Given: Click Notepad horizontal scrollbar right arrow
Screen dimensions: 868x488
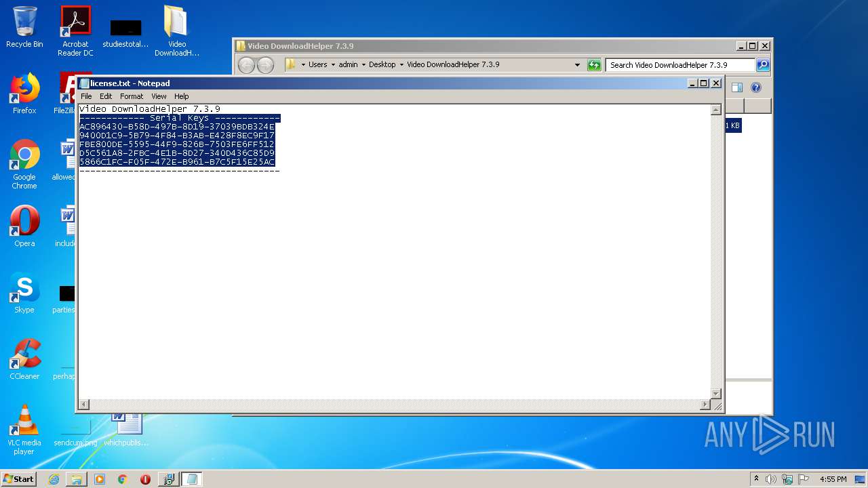Looking at the screenshot, I should tap(705, 405).
